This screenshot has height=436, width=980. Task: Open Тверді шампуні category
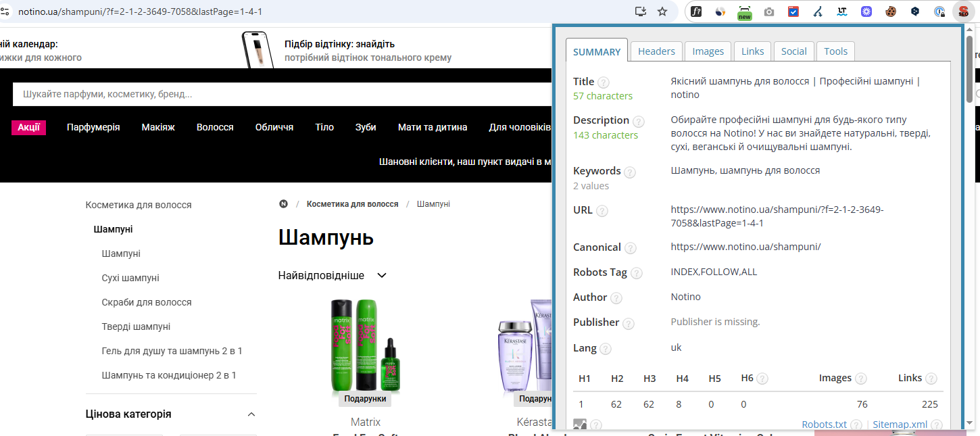(136, 326)
